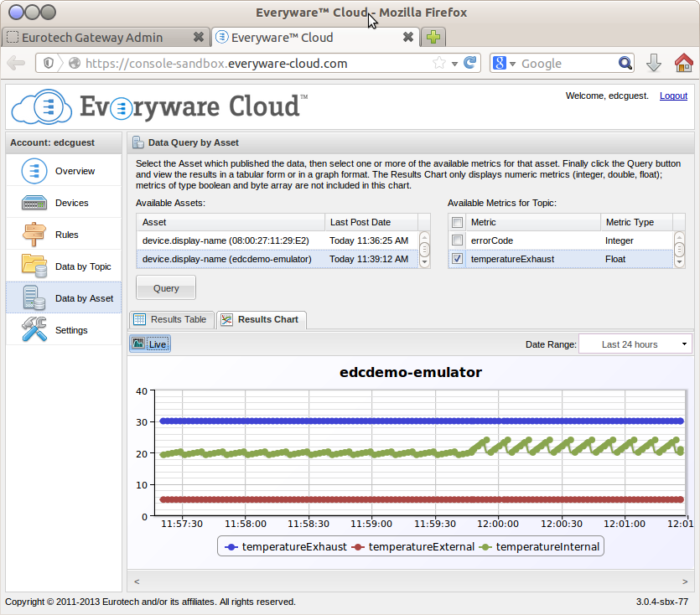Select asset row 08:00:27:11:29:E2
The image size is (700, 615).
[x=277, y=240]
